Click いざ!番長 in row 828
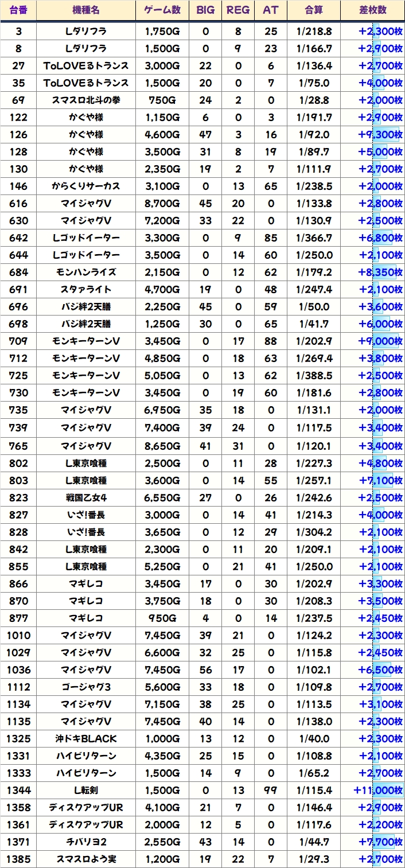Viewport: 405px width, 868px height. click(86, 532)
